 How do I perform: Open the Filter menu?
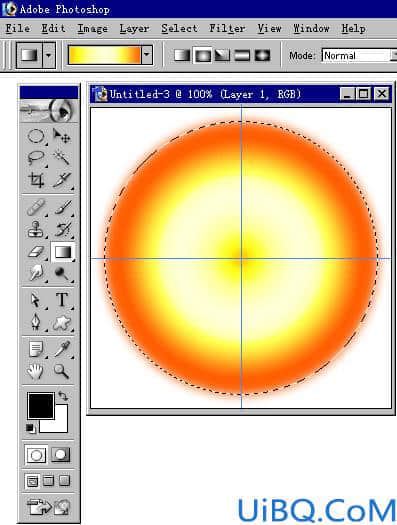click(227, 28)
